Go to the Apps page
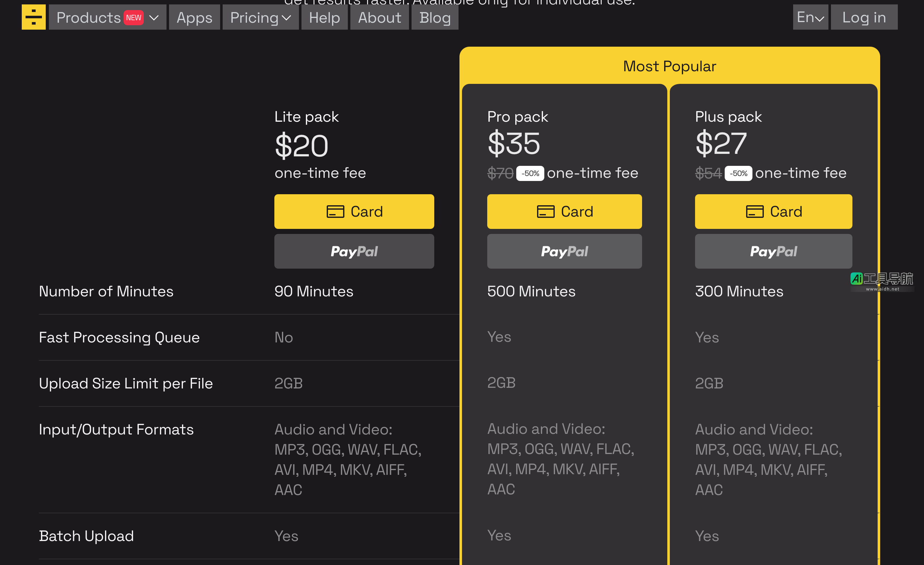The image size is (924, 565). pos(194,18)
